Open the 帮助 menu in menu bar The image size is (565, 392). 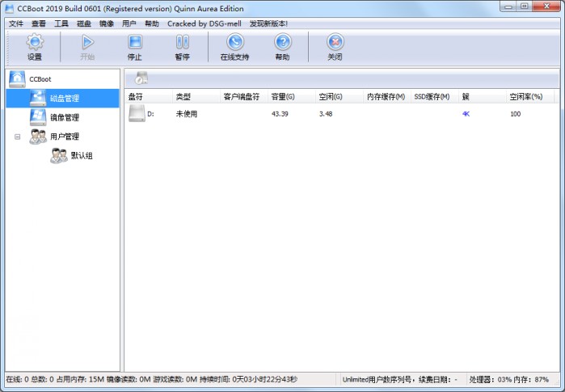click(152, 23)
